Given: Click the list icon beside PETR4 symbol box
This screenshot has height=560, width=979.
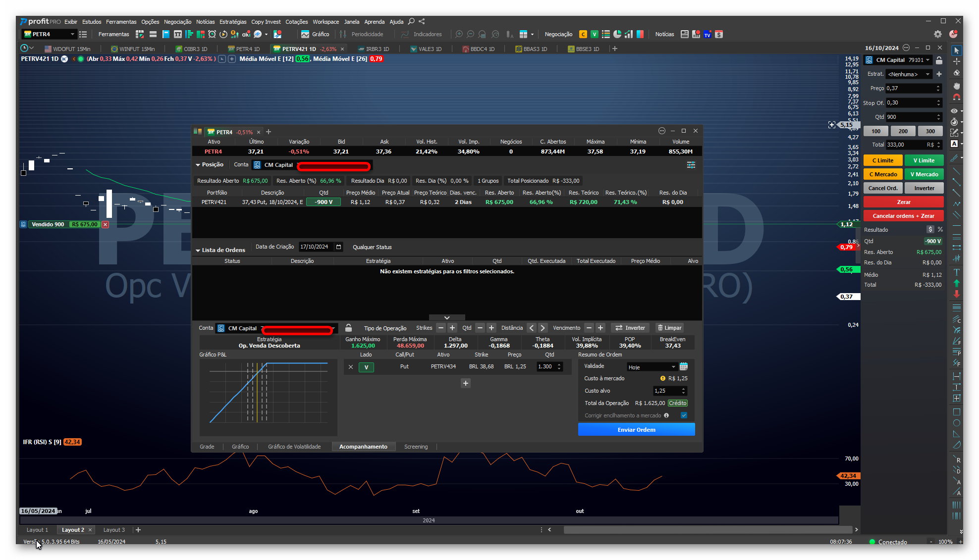Looking at the screenshot, I should click(x=83, y=34).
